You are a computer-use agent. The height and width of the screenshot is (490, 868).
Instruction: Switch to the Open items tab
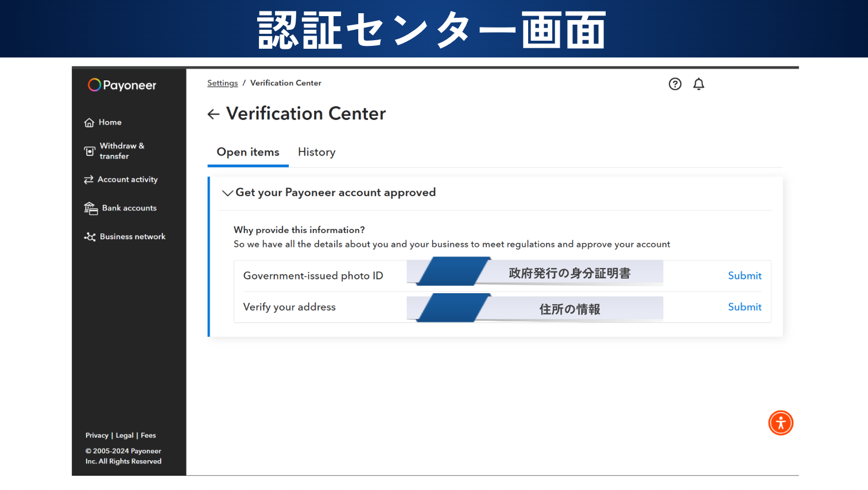pos(248,152)
